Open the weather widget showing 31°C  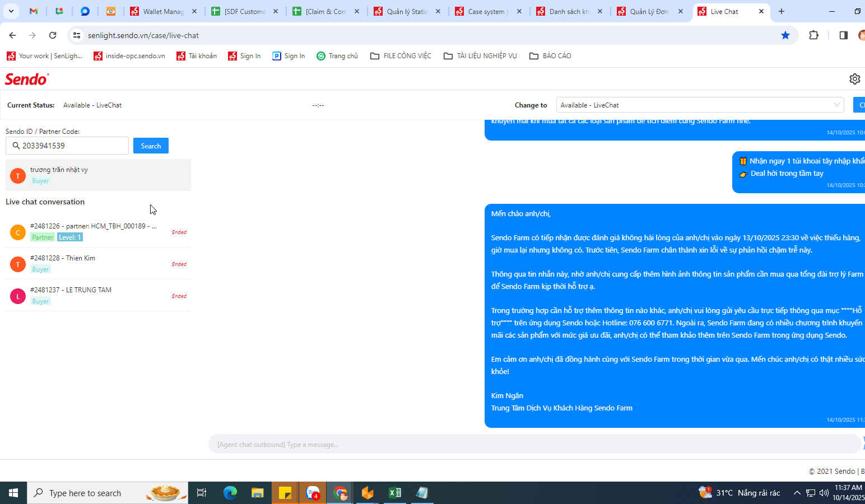click(x=740, y=493)
